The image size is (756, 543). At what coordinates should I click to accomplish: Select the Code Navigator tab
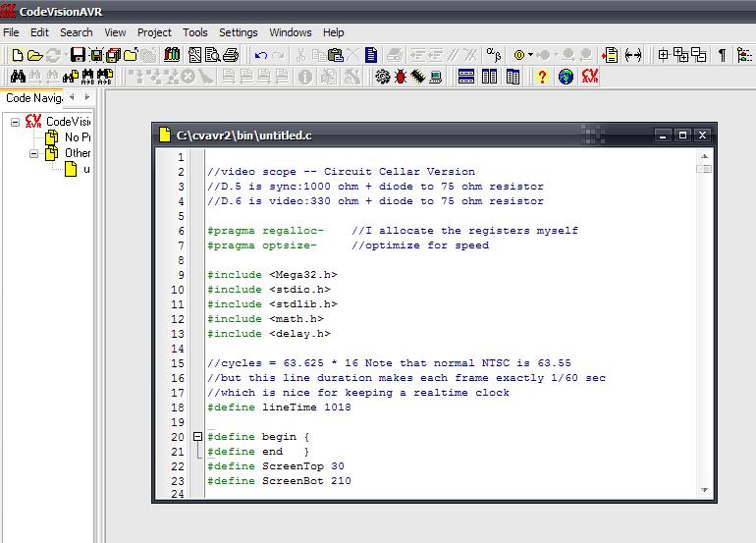pos(33,98)
